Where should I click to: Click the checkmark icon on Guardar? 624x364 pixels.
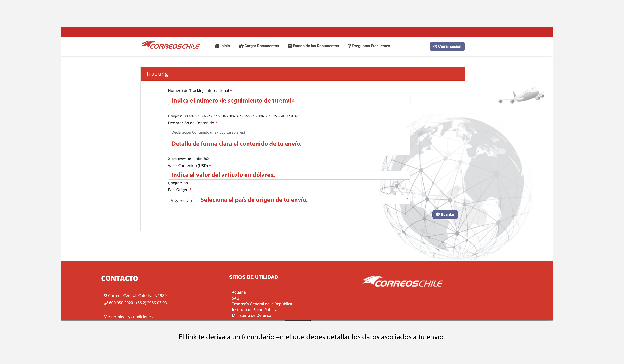pyautogui.click(x=437, y=214)
